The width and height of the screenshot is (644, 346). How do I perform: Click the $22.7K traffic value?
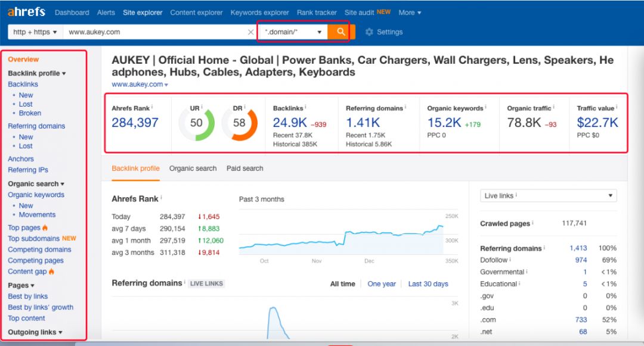point(597,123)
